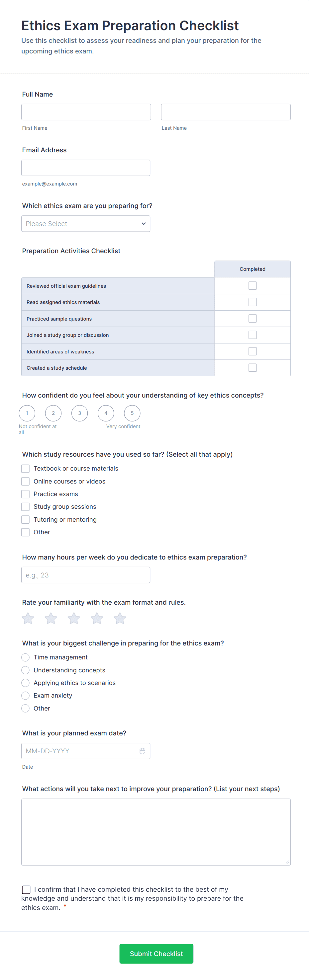309x980 pixels.
Task: Check the confirmation checkbox for checklist completion
Action: pos(26,889)
